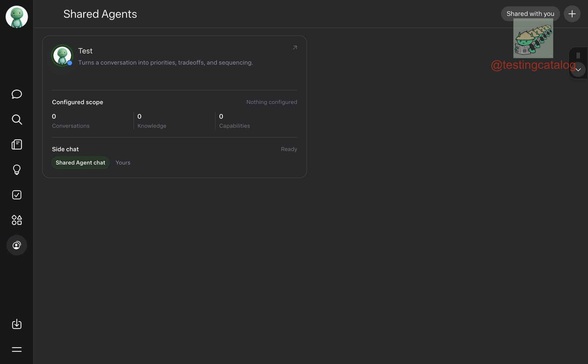Open the lightbulb ideas icon
Image resolution: width=588 pixels, height=364 pixels.
(17, 170)
